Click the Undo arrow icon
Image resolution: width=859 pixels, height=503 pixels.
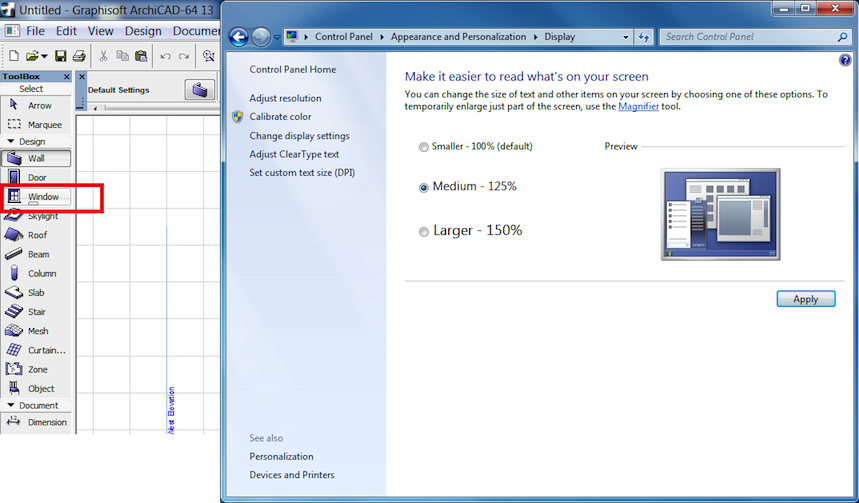pyautogui.click(x=165, y=56)
